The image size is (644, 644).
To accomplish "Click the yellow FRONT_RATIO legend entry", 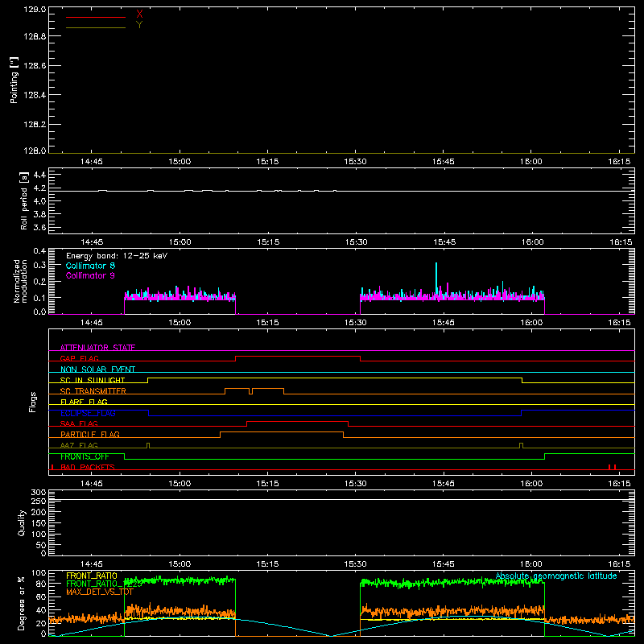I will click(x=92, y=576).
